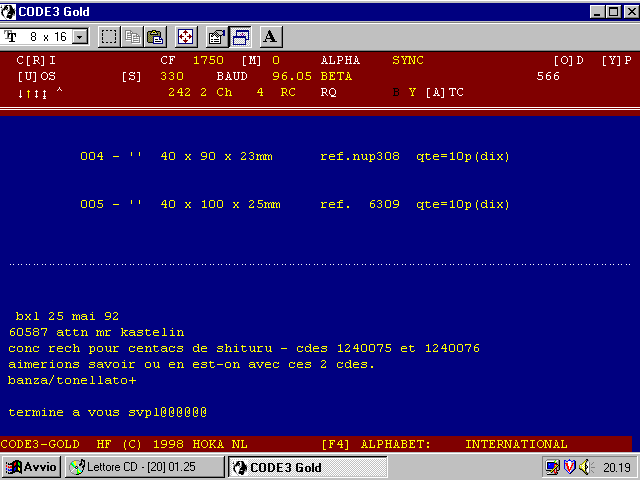The height and width of the screenshot is (480, 640).
Task: Open the Avvio start menu
Action: point(32,467)
